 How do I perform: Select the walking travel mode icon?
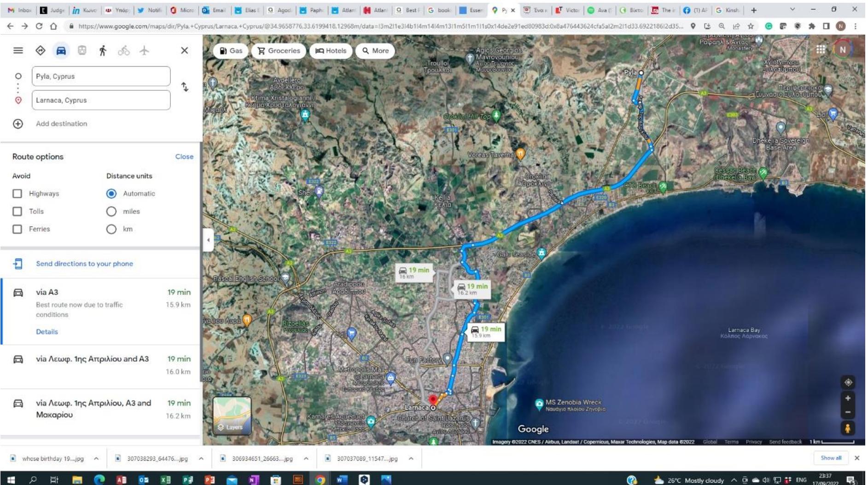(103, 51)
